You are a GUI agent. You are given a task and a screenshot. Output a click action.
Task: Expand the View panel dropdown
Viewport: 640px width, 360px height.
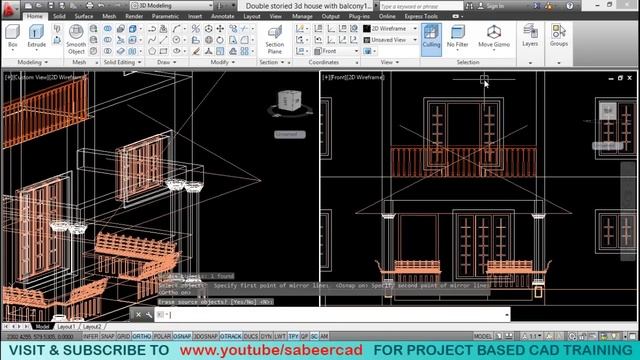390,62
